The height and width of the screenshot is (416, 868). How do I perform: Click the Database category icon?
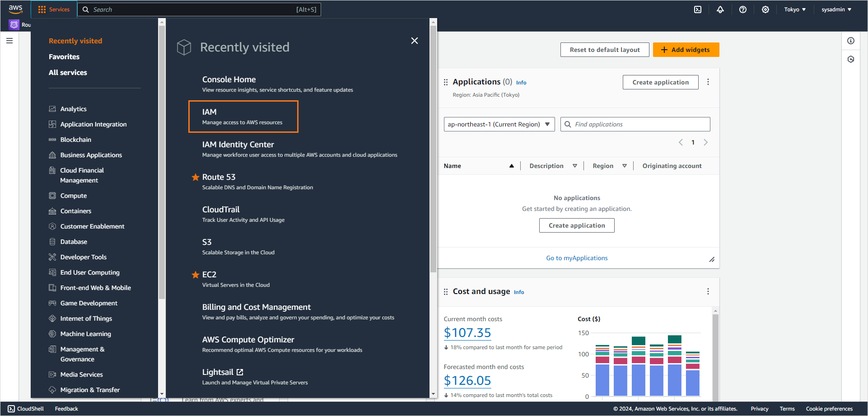pos(52,242)
